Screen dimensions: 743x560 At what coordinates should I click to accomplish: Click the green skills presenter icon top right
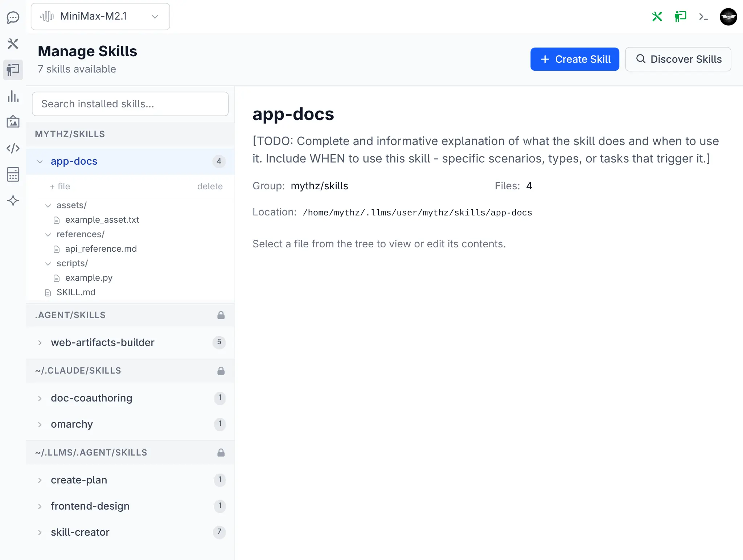click(x=680, y=17)
